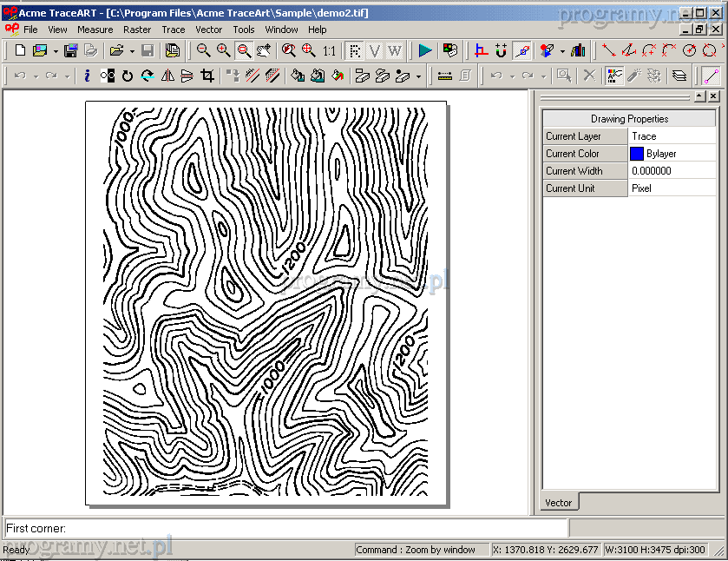
Task: Click the Save diskette icon
Action: [148, 50]
